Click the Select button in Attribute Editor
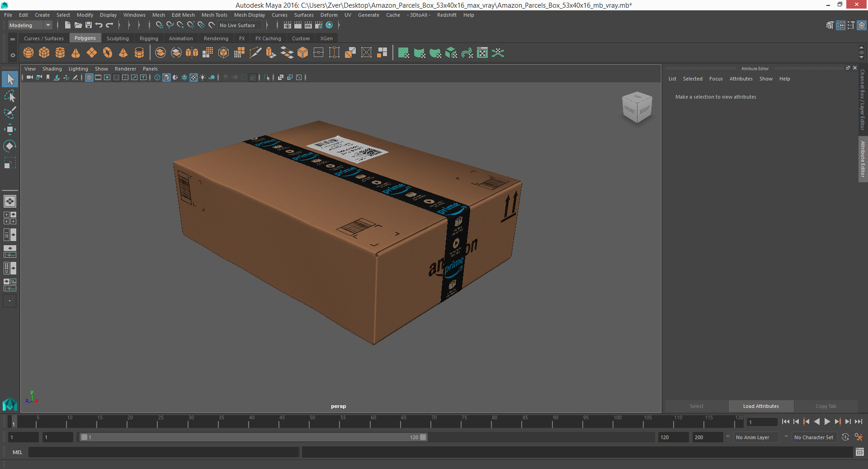This screenshot has height=469, width=868. 697,406
